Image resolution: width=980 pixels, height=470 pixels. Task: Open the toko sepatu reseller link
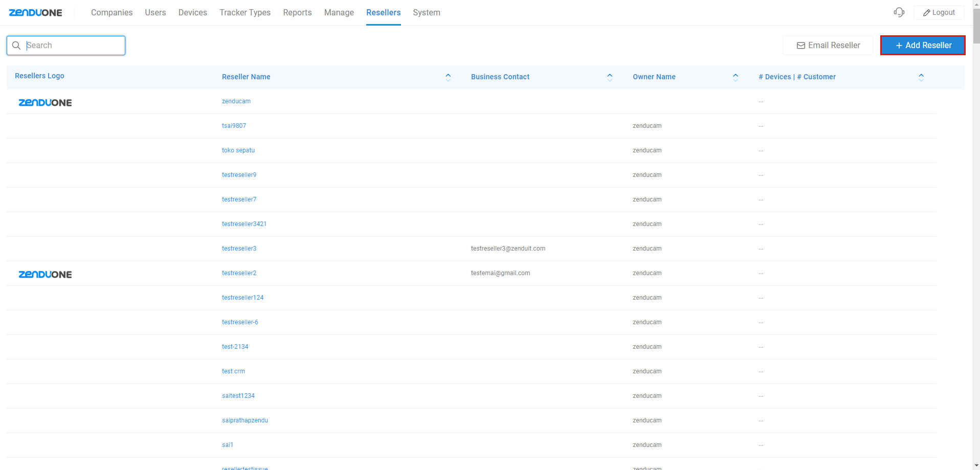pyautogui.click(x=238, y=150)
